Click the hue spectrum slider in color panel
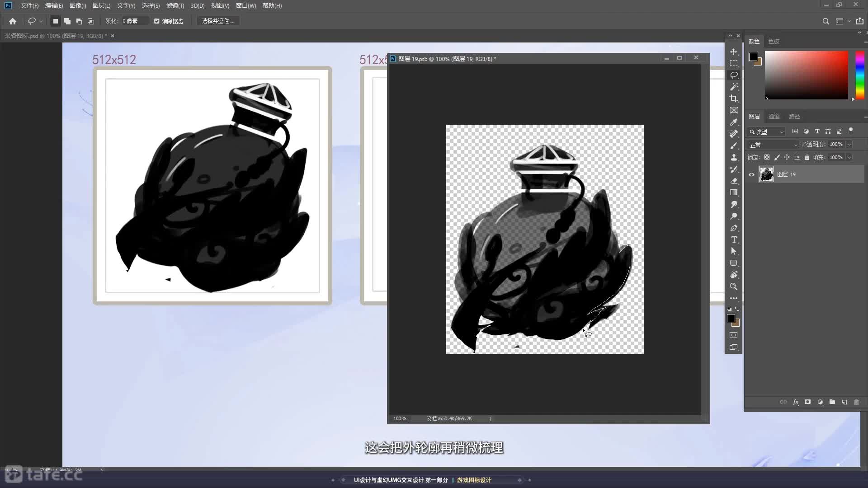This screenshot has height=488, width=868. click(x=859, y=75)
